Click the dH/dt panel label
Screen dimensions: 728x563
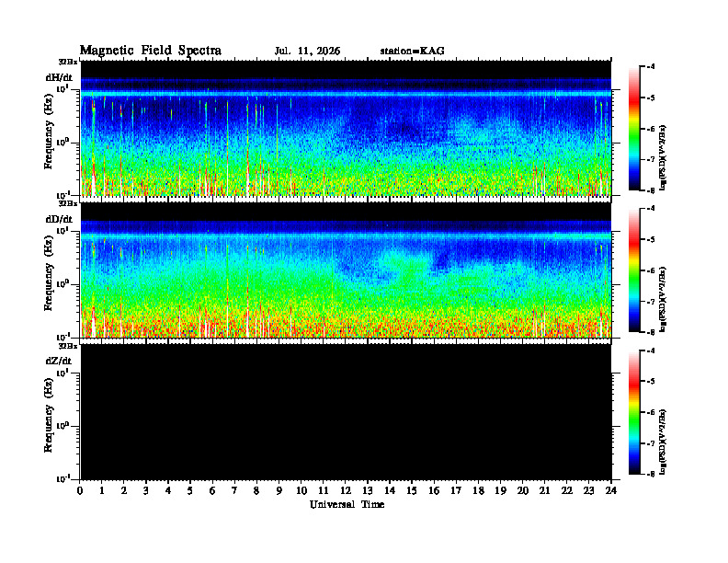click(59, 77)
